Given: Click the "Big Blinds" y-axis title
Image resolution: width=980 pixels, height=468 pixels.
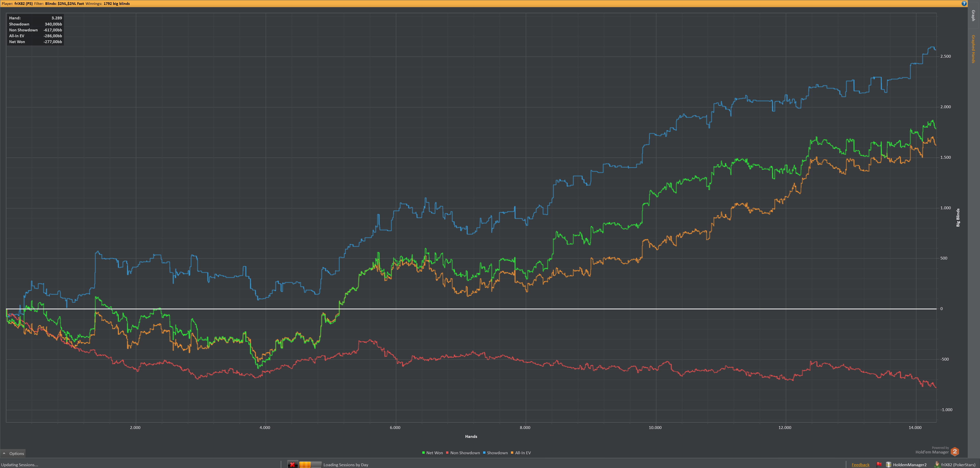Looking at the screenshot, I should click(958, 217).
